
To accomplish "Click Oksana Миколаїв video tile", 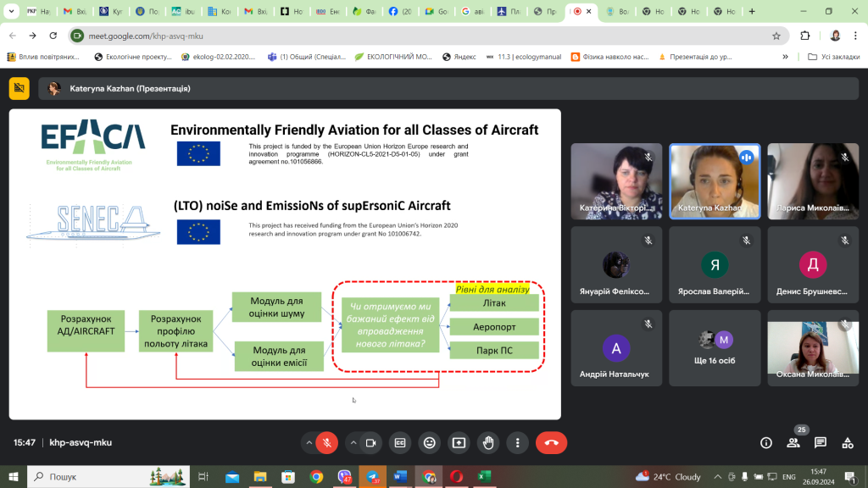I will point(810,348).
